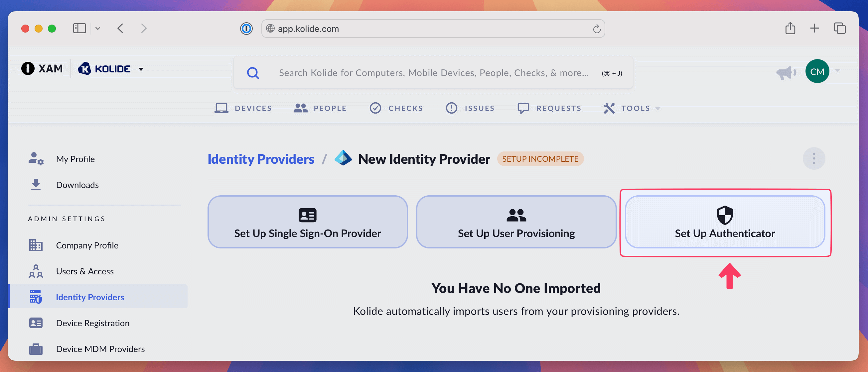Open Device Registration settings
The image size is (868, 372).
pyautogui.click(x=93, y=323)
